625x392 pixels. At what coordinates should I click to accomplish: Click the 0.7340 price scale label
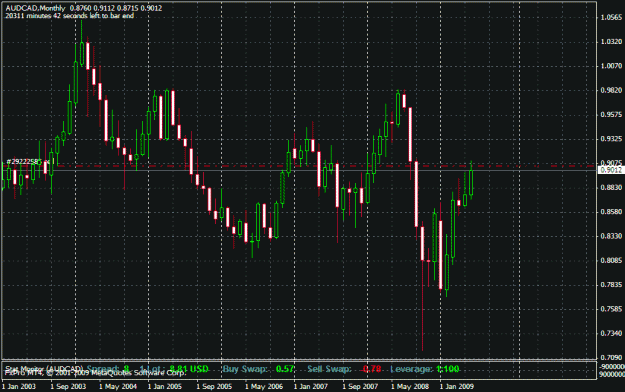point(611,333)
